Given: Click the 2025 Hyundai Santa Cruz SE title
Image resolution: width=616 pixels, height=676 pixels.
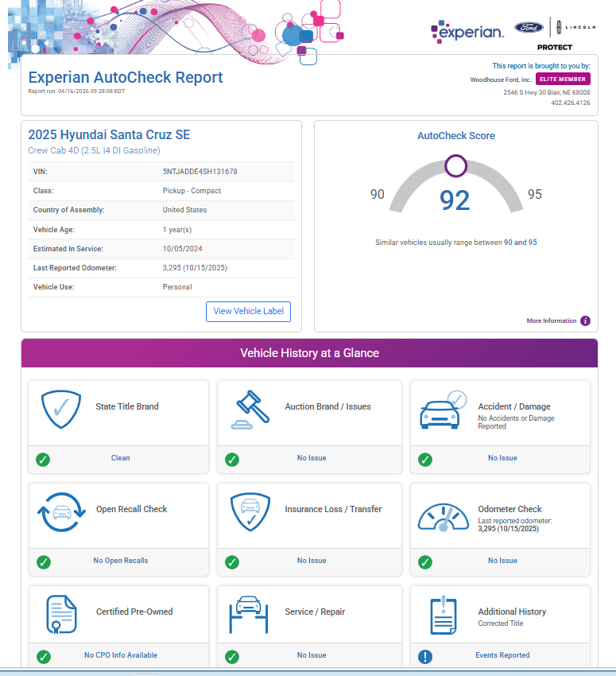Looking at the screenshot, I should 109,134.
